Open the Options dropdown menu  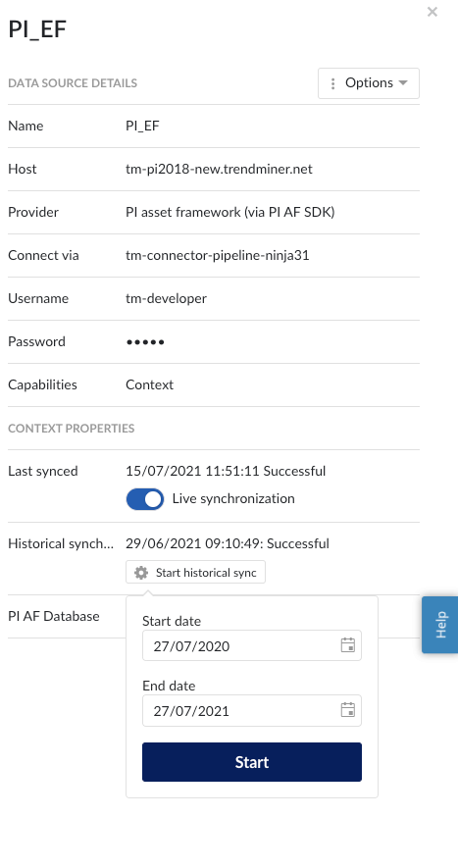[x=369, y=83]
